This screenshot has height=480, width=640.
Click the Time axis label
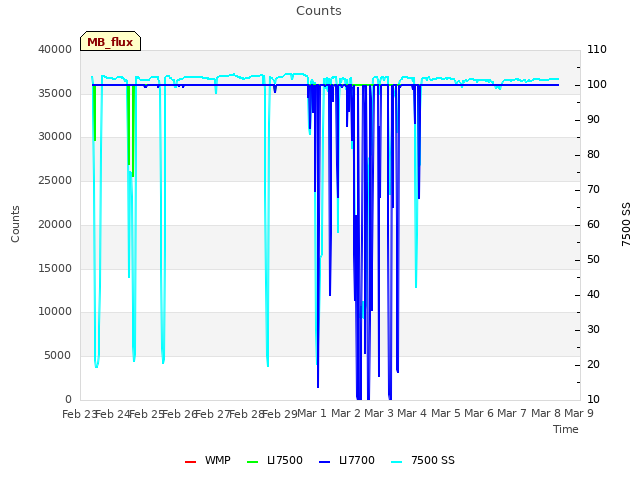point(566,429)
